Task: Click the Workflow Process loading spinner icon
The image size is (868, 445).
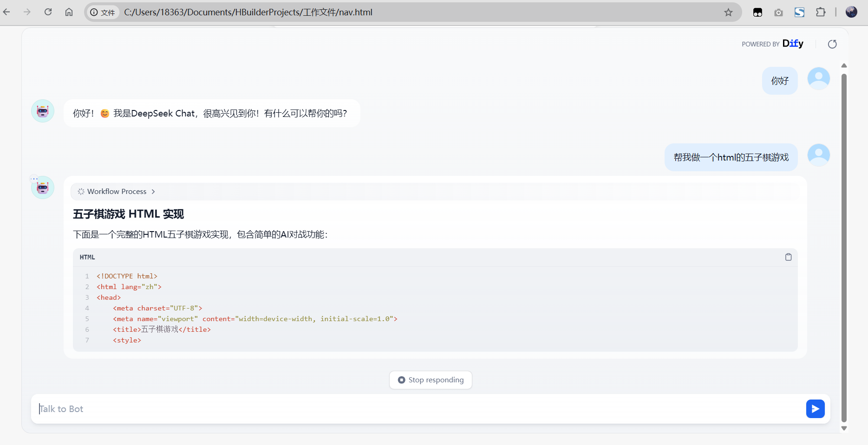Action: [81, 192]
